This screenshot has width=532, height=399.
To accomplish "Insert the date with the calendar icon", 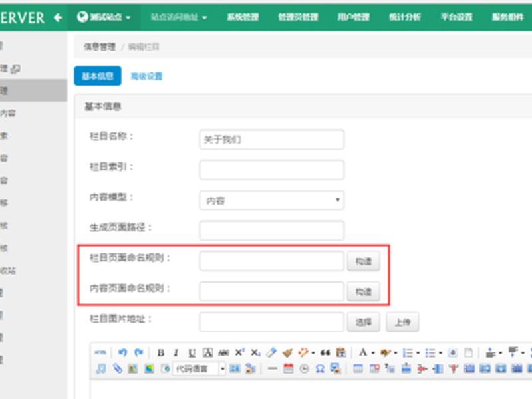I will click(x=289, y=369).
